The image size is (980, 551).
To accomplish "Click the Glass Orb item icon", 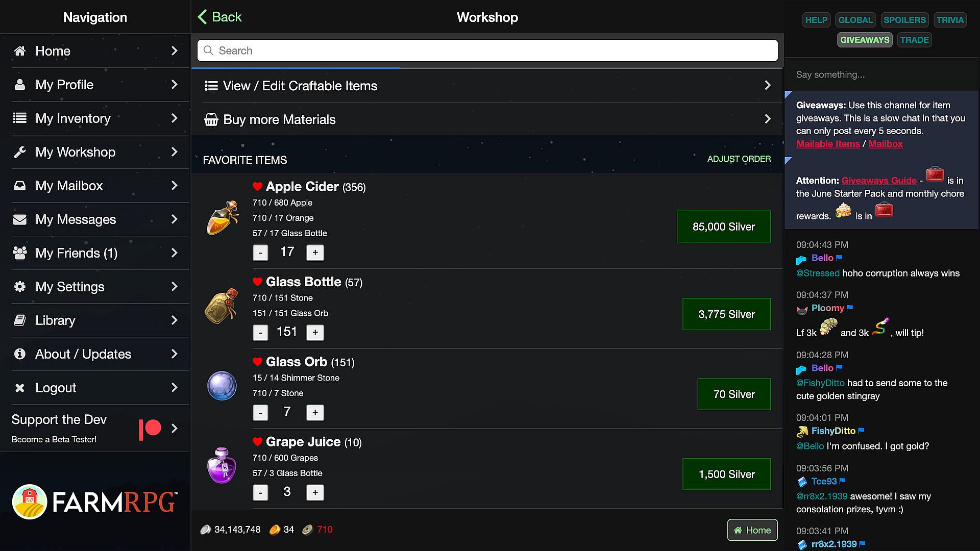I will coord(222,386).
